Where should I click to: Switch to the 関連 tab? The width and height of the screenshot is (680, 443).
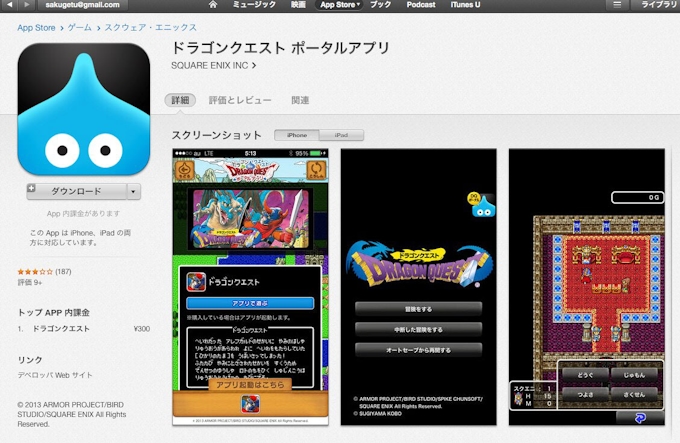click(300, 100)
